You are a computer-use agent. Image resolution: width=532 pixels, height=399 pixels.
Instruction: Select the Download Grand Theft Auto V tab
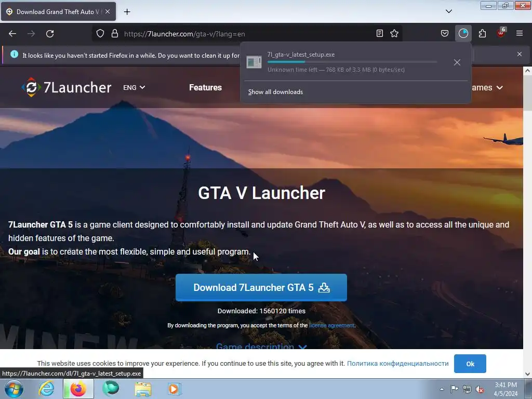pos(58,11)
